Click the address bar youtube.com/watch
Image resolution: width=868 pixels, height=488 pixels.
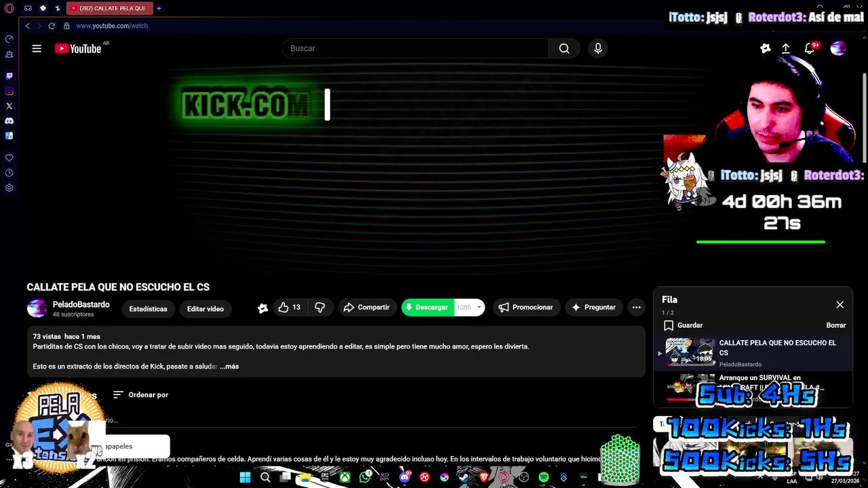point(112,26)
